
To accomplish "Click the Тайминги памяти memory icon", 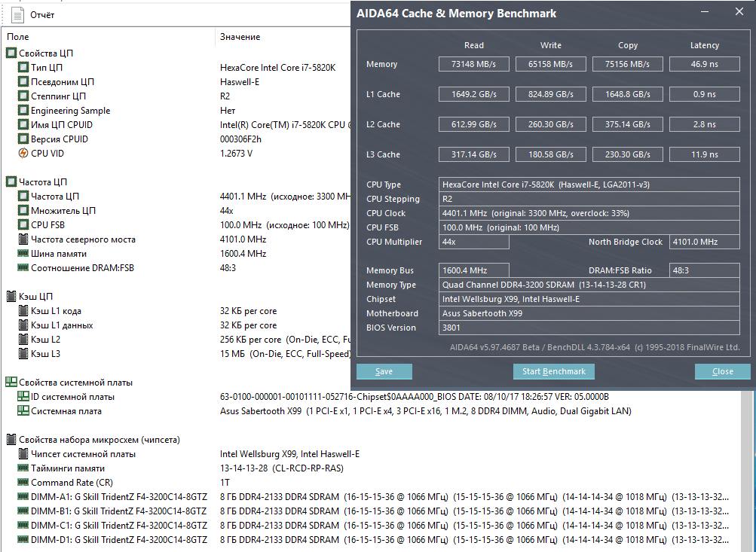I will point(23,468).
